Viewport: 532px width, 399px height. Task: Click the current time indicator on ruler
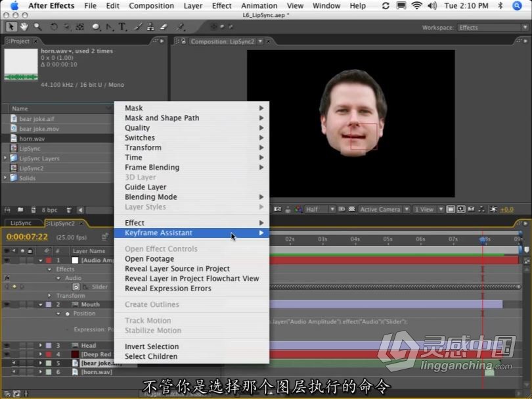[x=483, y=240]
